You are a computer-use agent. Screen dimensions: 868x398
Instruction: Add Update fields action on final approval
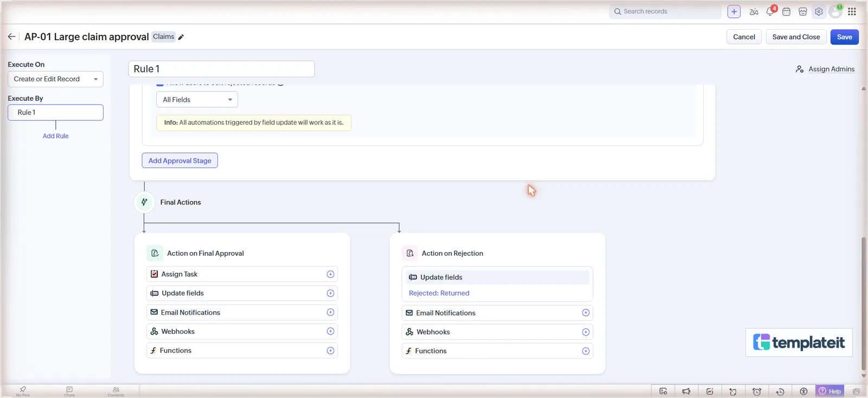(x=330, y=293)
